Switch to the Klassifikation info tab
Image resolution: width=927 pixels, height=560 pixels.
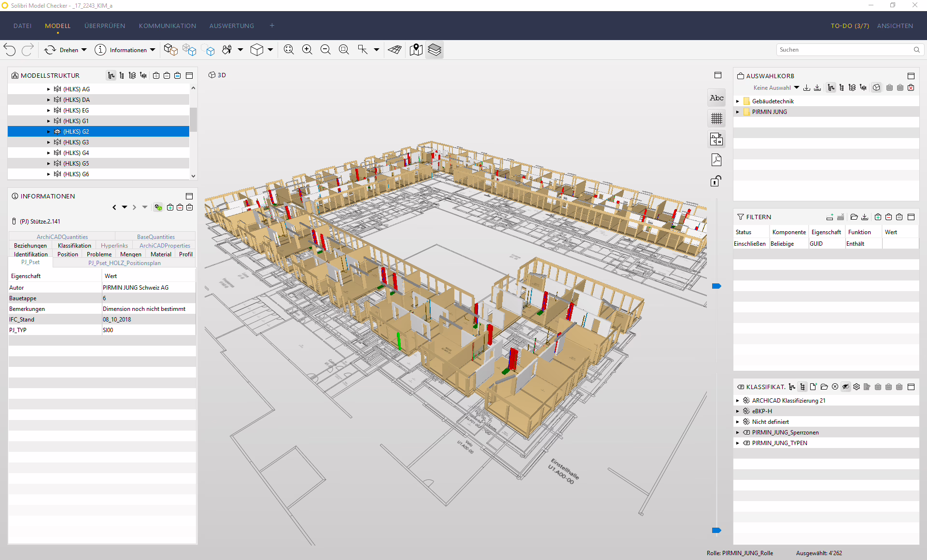coord(74,246)
